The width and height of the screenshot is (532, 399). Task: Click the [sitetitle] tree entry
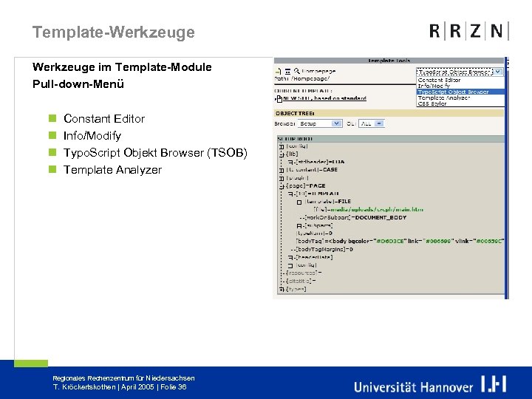coord(301,282)
